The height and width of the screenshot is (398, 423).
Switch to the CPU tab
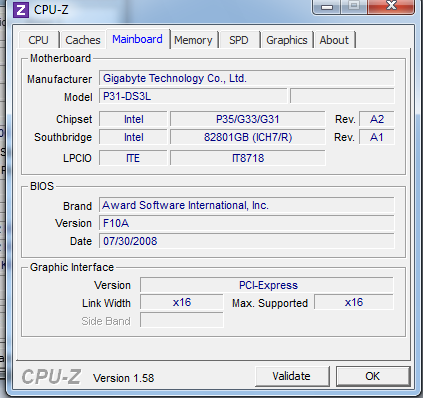(x=39, y=40)
